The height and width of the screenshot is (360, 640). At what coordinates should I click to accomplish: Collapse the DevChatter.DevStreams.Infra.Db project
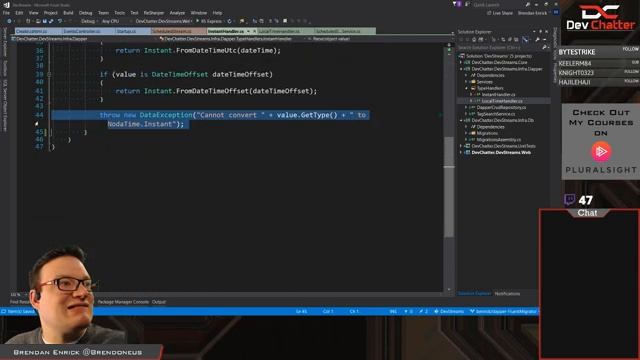[461, 120]
